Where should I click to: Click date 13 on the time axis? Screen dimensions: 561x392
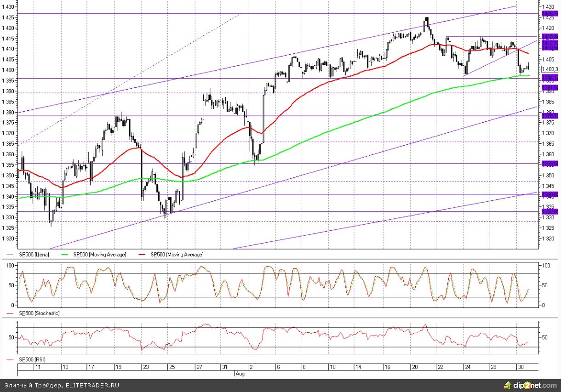pos(66,368)
